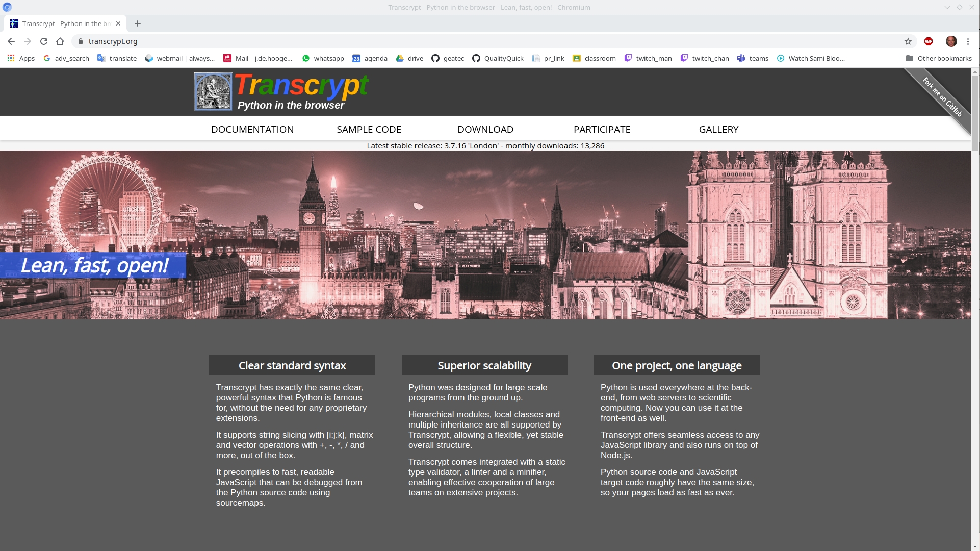Open the AdBlock Plus extension icon
Image resolution: width=980 pixels, height=551 pixels.
click(929, 41)
